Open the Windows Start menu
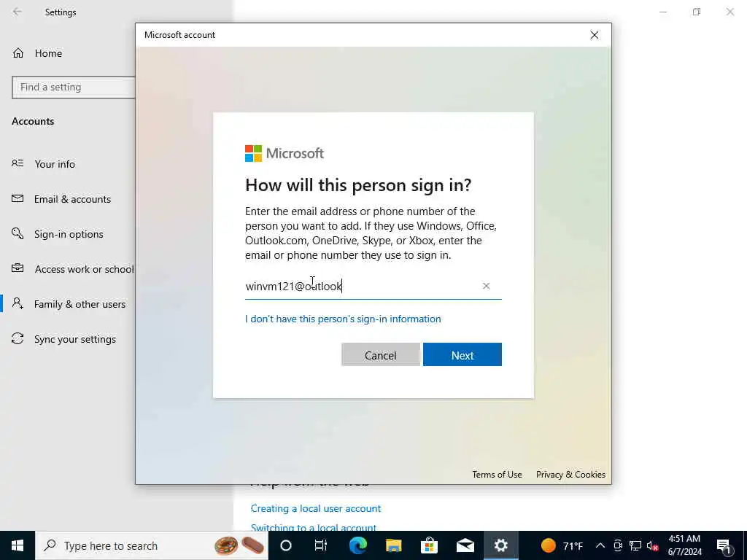 [x=18, y=545]
